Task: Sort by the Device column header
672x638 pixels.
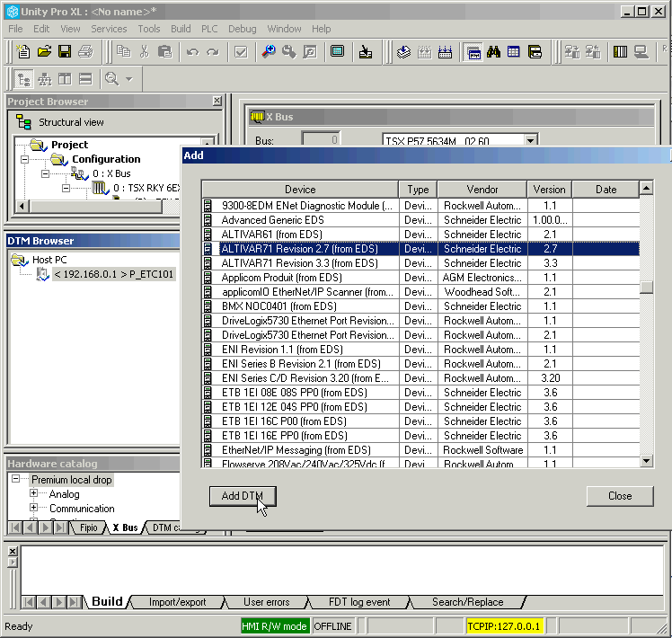Action: [x=300, y=190]
